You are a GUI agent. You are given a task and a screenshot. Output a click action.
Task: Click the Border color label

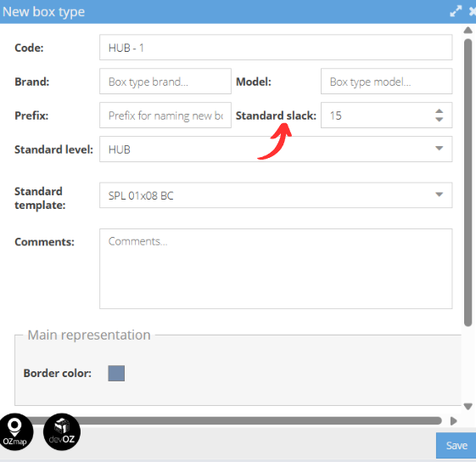point(58,373)
